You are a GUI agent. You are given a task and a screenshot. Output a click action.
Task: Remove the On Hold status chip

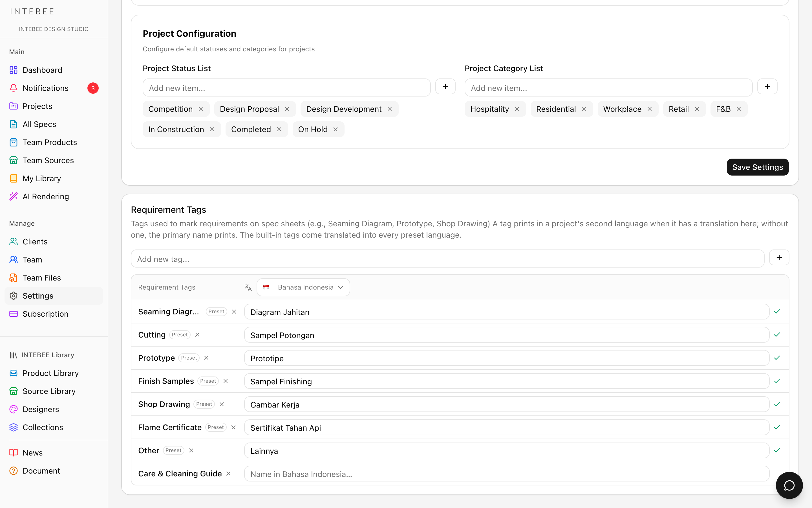[x=336, y=129]
